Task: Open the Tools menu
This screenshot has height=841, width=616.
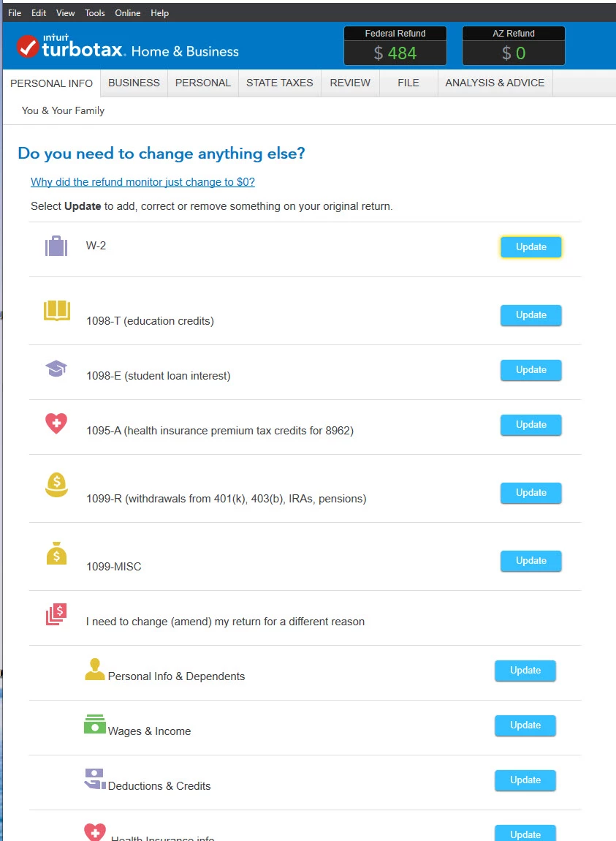Action: point(95,13)
